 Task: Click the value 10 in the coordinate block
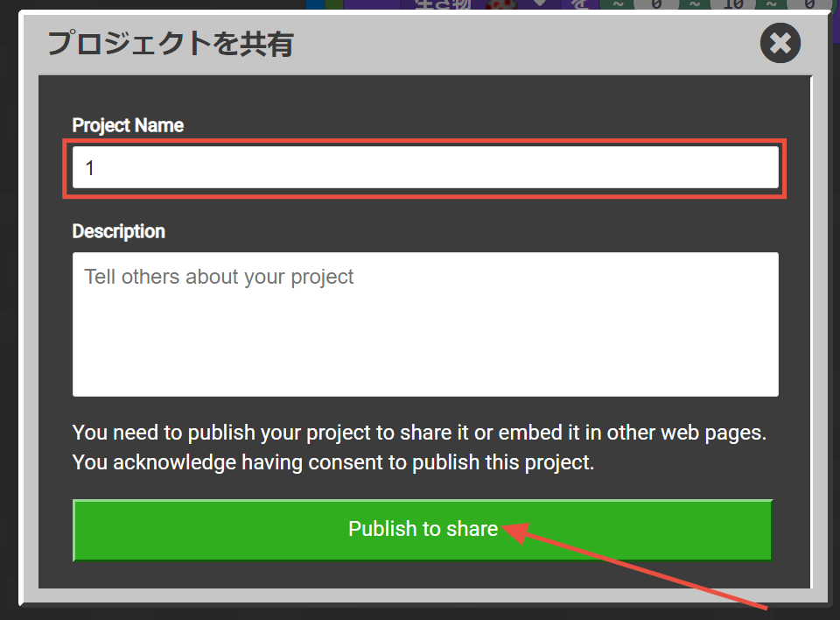734,4
